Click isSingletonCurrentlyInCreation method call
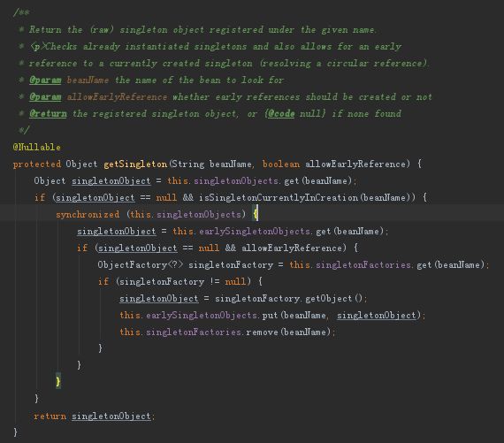Viewport: 504px width, 443px height. (x=279, y=197)
